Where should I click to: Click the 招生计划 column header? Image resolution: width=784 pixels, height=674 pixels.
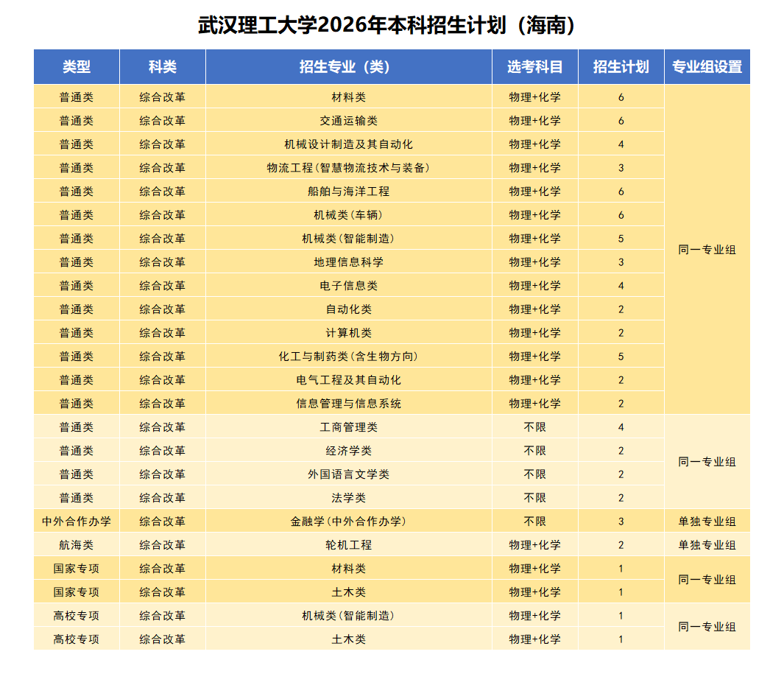click(x=621, y=66)
